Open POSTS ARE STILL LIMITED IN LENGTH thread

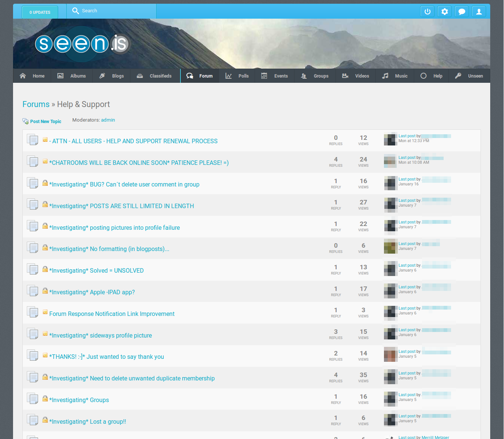pyautogui.click(x=122, y=206)
